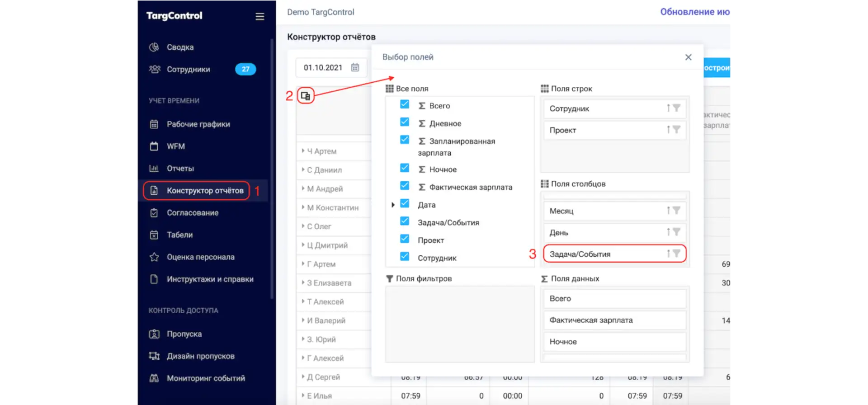Close the Выбор полей dialog
The image size is (868, 405).
(688, 57)
